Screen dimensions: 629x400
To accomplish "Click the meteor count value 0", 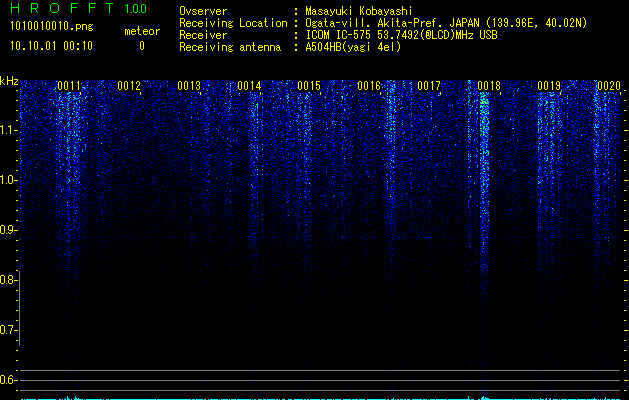I will [x=142, y=46].
